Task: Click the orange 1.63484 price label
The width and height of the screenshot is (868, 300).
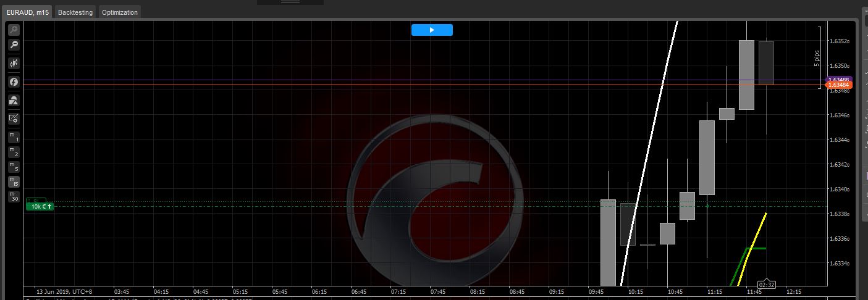Action: tap(839, 85)
